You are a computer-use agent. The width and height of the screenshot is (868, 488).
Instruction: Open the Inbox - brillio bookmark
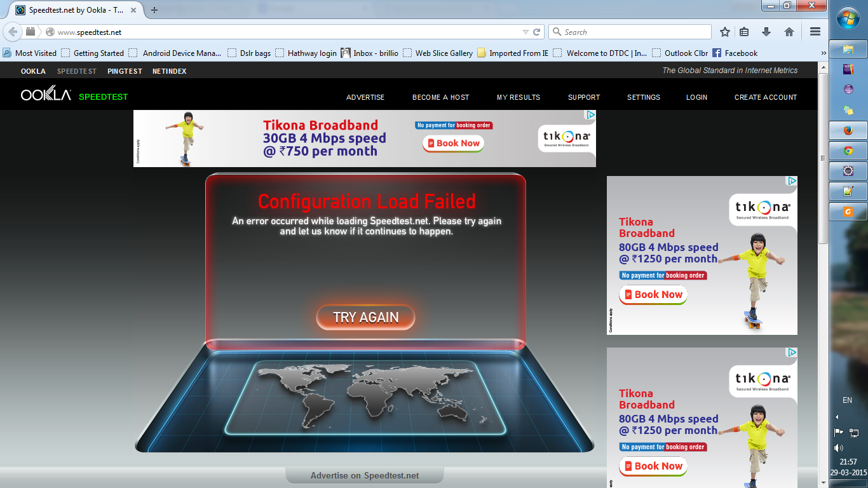tap(370, 53)
